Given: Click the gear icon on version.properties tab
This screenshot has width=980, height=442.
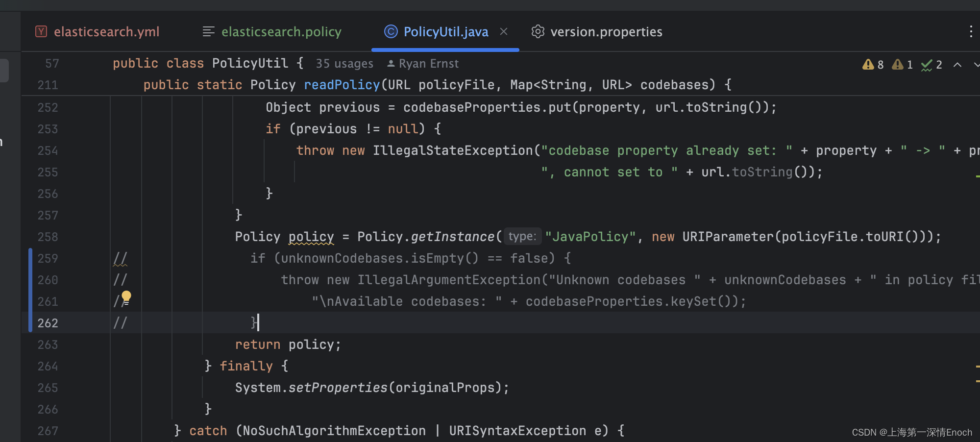Looking at the screenshot, I should click(x=538, y=32).
